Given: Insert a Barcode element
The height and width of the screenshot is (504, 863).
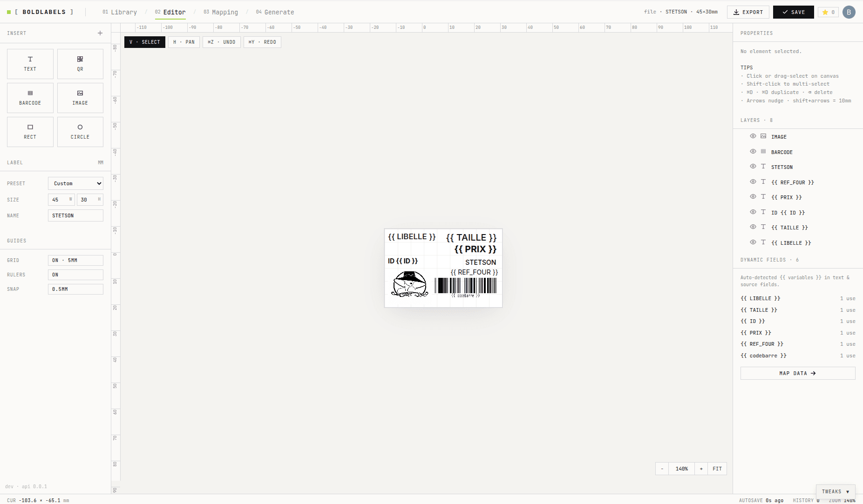Looking at the screenshot, I should coord(30,98).
